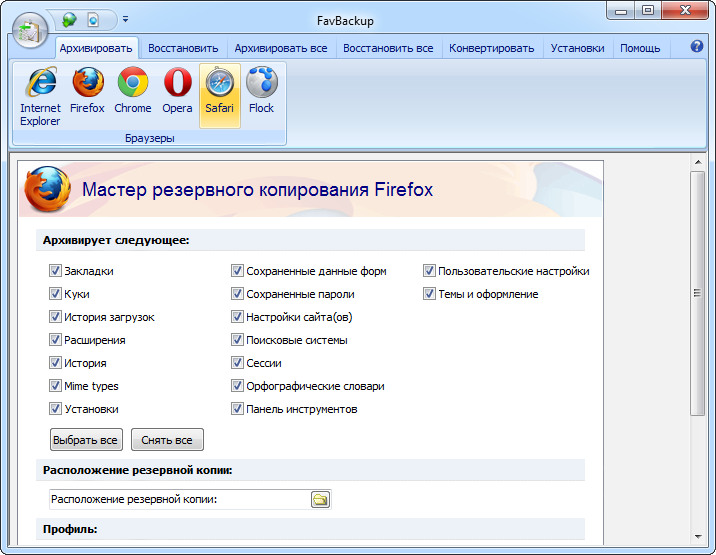Toggle Орфографические словари checkbox

[237, 386]
